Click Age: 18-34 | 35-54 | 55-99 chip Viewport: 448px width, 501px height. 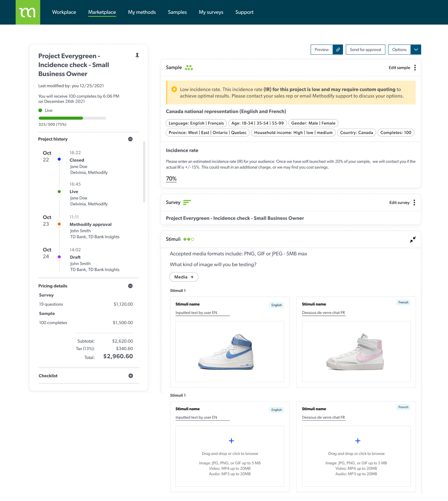point(257,123)
